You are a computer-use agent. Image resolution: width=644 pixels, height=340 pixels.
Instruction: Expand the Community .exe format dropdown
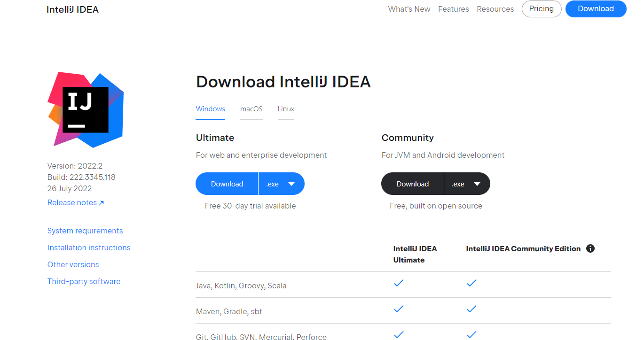coord(467,184)
